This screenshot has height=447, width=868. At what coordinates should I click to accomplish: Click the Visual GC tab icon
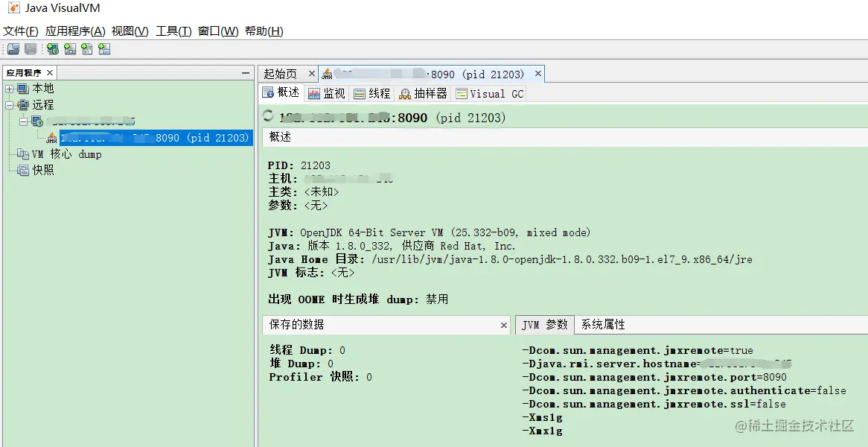coord(461,94)
